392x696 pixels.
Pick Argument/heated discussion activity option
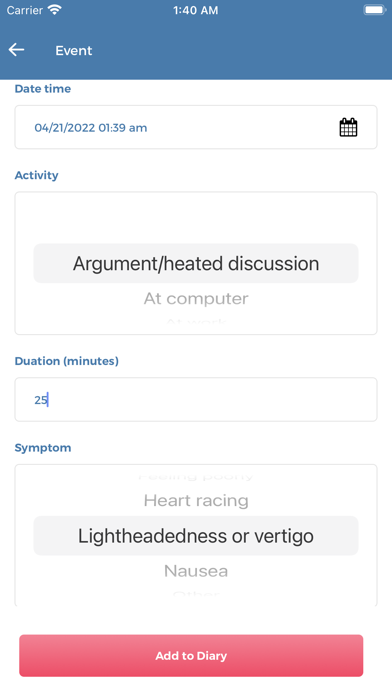[x=196, y=263]
